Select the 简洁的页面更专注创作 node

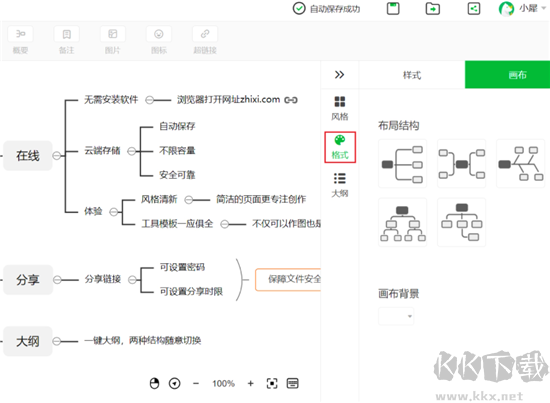pyautogui.click(x=261, y=199)
